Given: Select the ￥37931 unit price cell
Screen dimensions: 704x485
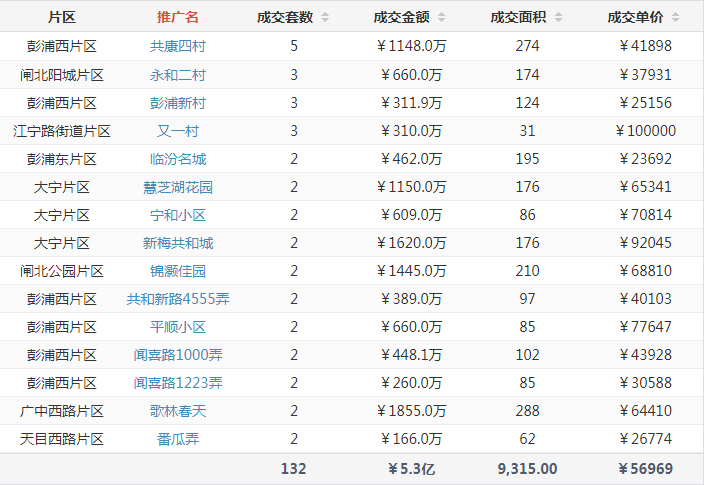Looking at the screenshot, I should [646, 75].
